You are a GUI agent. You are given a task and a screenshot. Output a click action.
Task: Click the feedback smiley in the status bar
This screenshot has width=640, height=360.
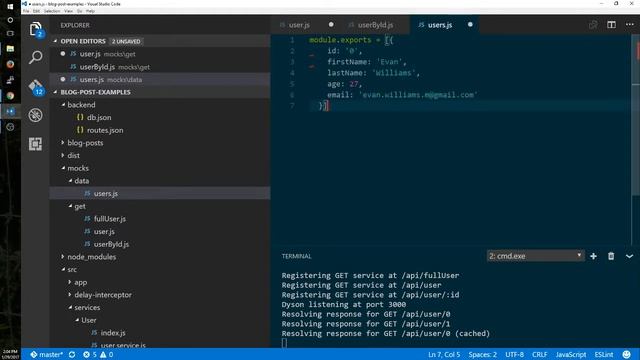pyautogui.click(x=626, y=354)
